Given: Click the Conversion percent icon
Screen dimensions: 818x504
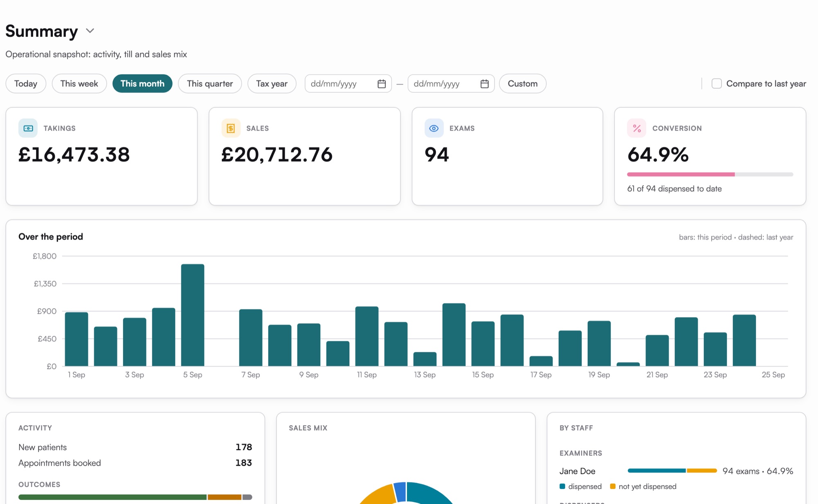Looking at the screenshot, I should pos(637,128).
